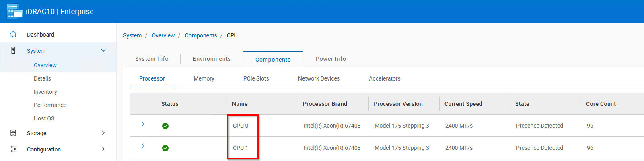Open Inventory in the sidebar

[x=45, y=92]
